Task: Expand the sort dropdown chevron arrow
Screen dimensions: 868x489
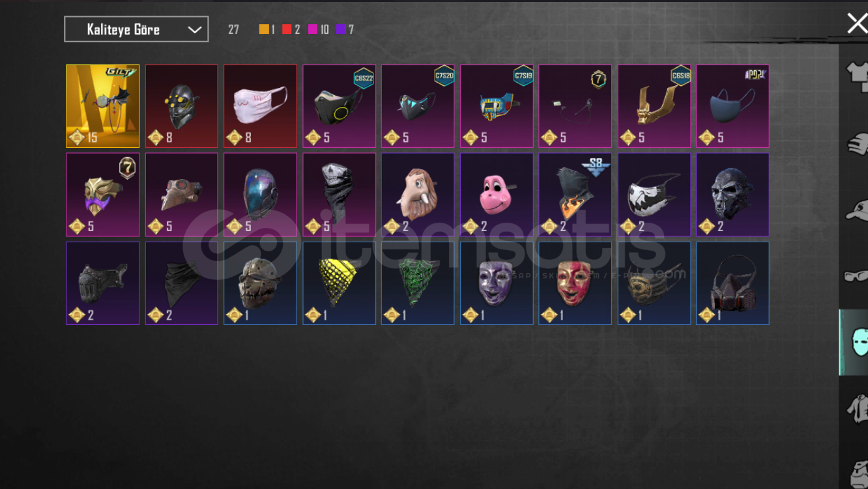Action: tap(194, 30)
